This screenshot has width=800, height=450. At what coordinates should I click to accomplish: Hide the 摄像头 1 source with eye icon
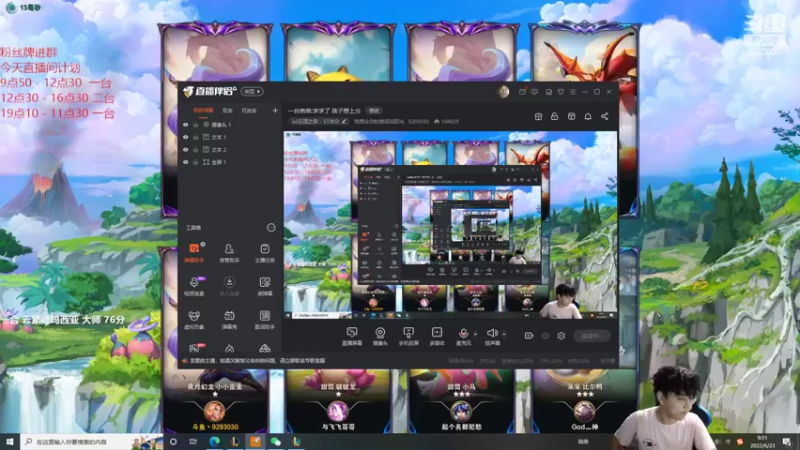(x=186, y=124)
